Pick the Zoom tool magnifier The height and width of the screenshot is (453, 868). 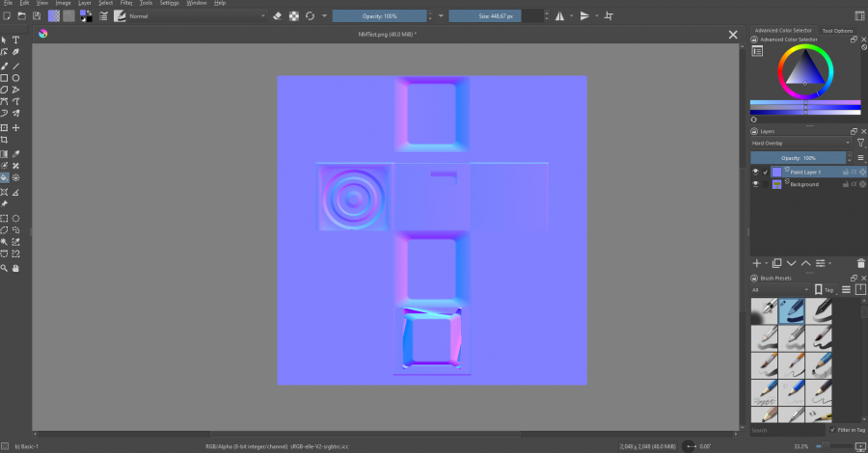coord(5,267)
